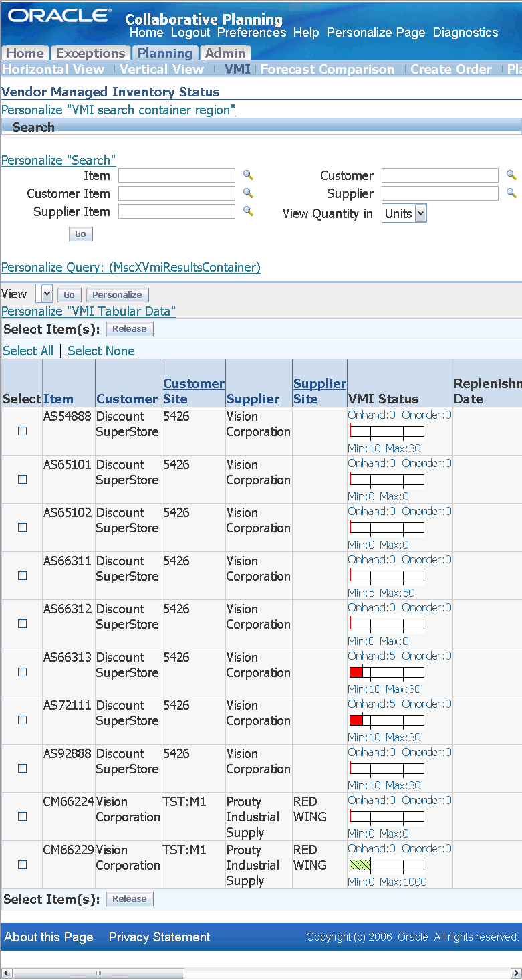Open the Privacy Statement link
This screenshot has height=980, width=522.
[159, 937]
